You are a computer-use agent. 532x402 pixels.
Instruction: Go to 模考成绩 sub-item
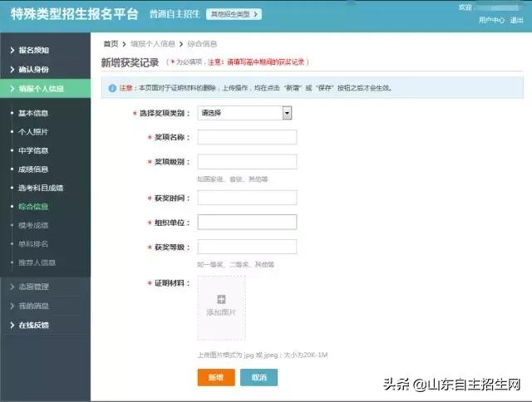pyautogui.click(x=33, y=225)
